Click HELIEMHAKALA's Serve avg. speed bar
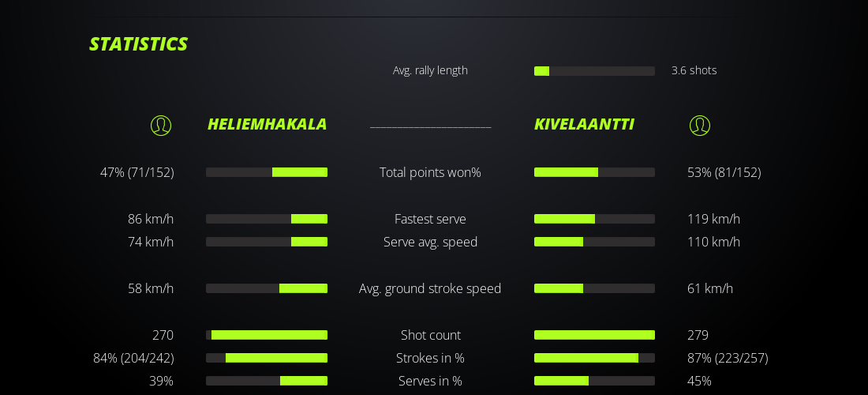This screenshot has width=868, height=395. coord(267,242)
